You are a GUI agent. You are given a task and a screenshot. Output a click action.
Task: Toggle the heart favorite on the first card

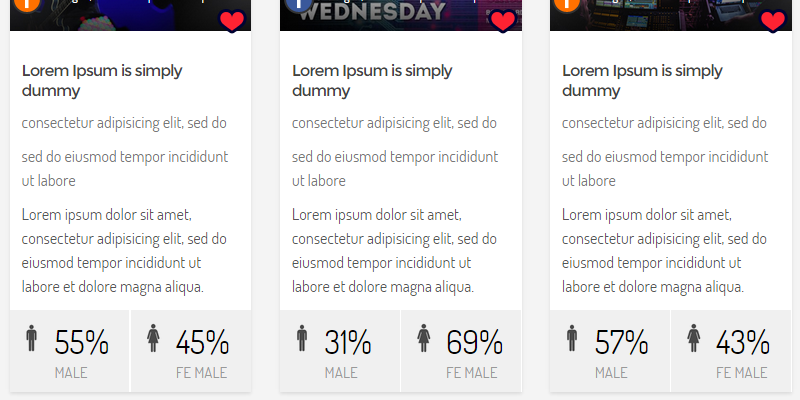[232, 21]
